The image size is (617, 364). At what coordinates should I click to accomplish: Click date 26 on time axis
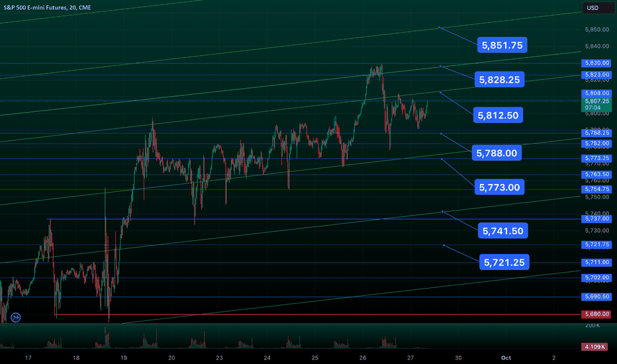[363, 357]
